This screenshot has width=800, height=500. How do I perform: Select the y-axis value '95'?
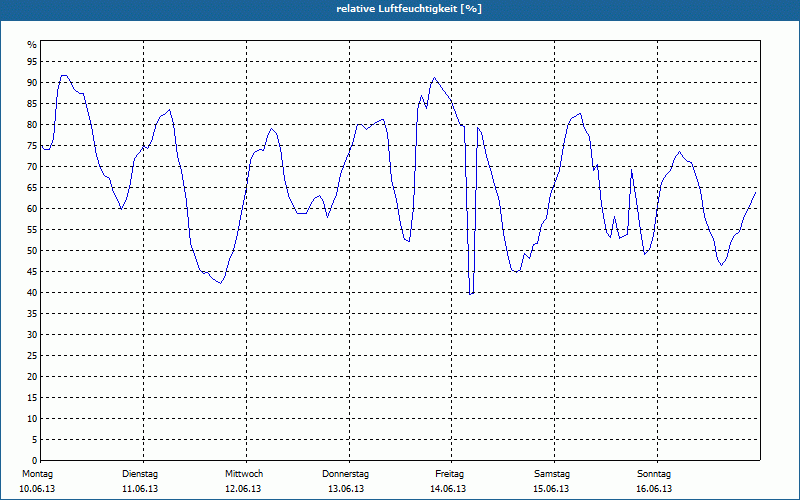(x=32, y=62)
